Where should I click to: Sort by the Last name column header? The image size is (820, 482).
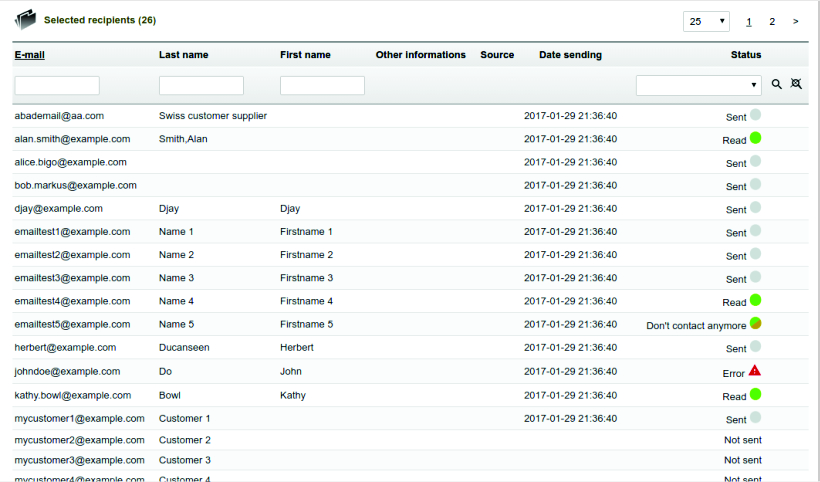184,55
